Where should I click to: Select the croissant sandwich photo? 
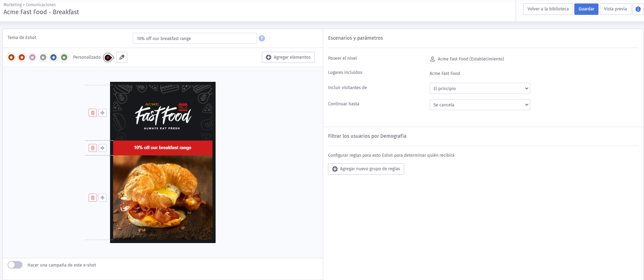point(163,197)
